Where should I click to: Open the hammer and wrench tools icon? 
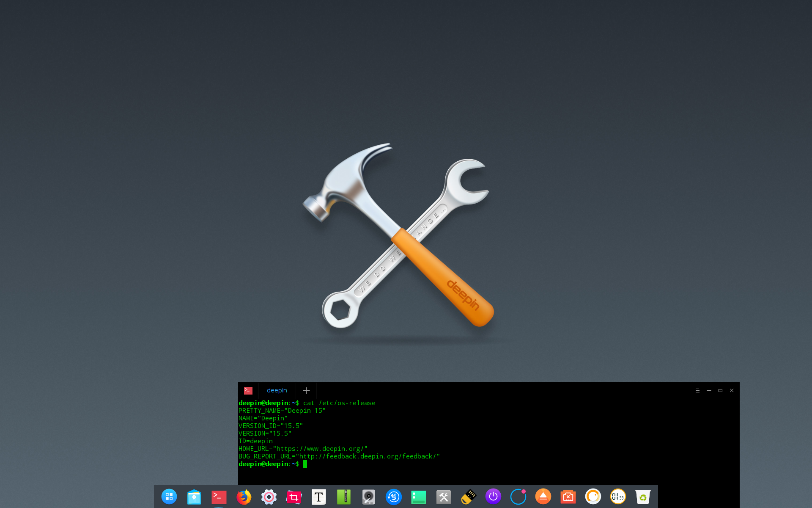click(x=444, y=497)
